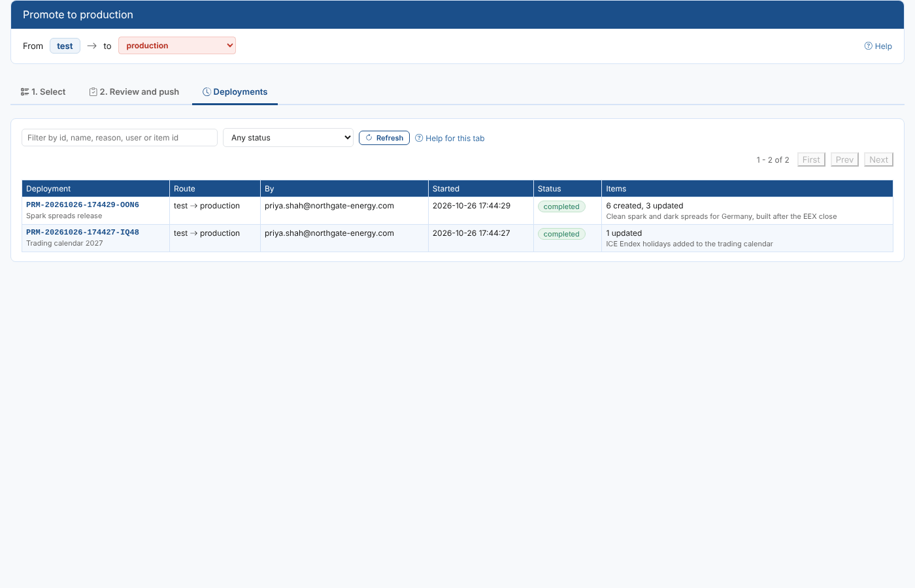The image size is (915, 588).
Task: Click the '1 - 2 of 2' page count
Action: [x=773, y=160]
